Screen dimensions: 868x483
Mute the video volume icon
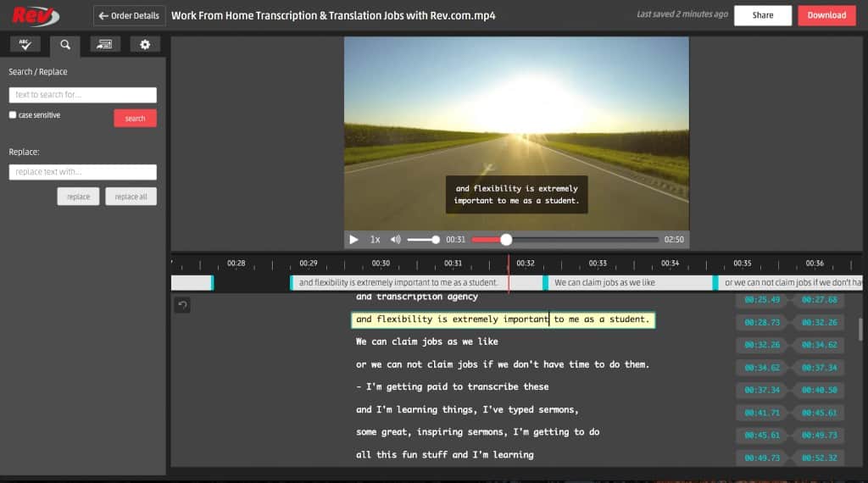[x=396, y=240]
